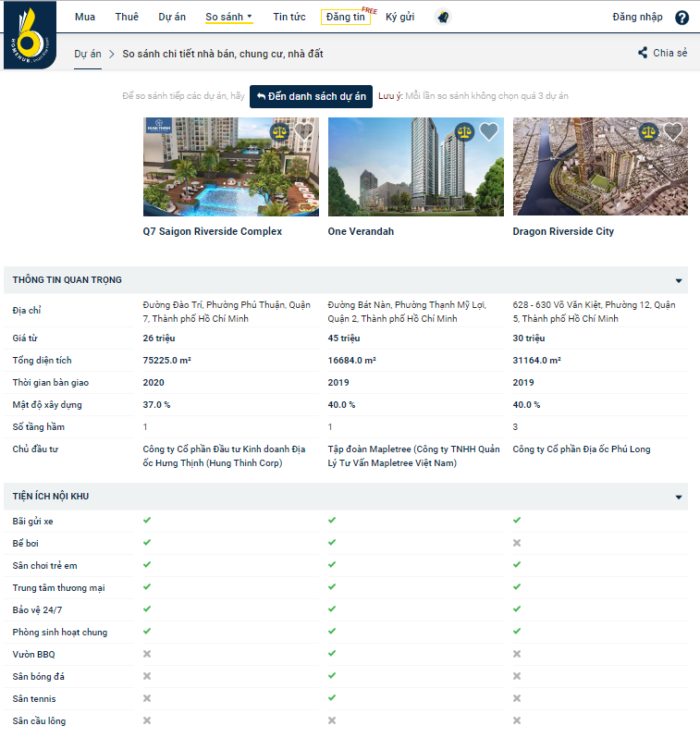Select the price value '26 triệu'

159,338
